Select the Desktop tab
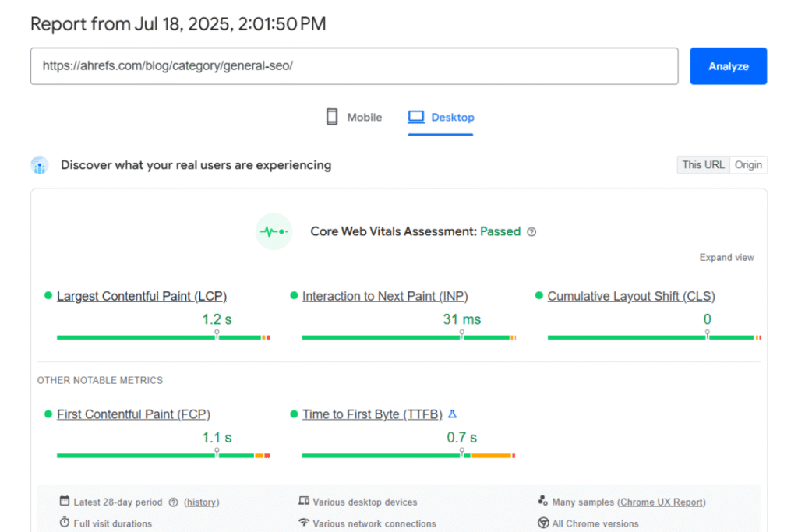 (441, 118)
